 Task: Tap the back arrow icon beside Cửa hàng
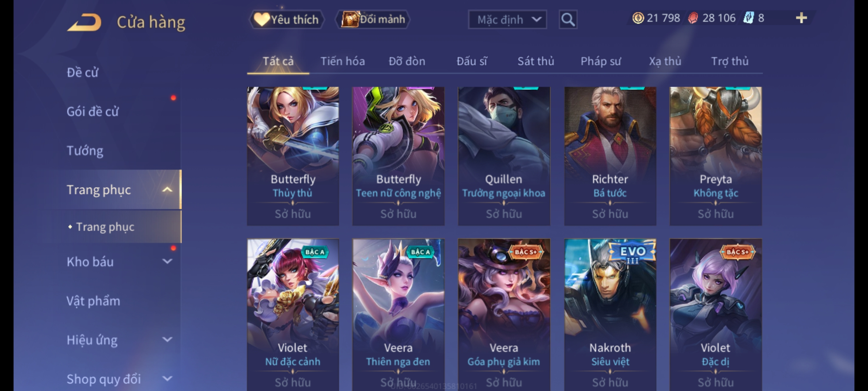point(85,22)
